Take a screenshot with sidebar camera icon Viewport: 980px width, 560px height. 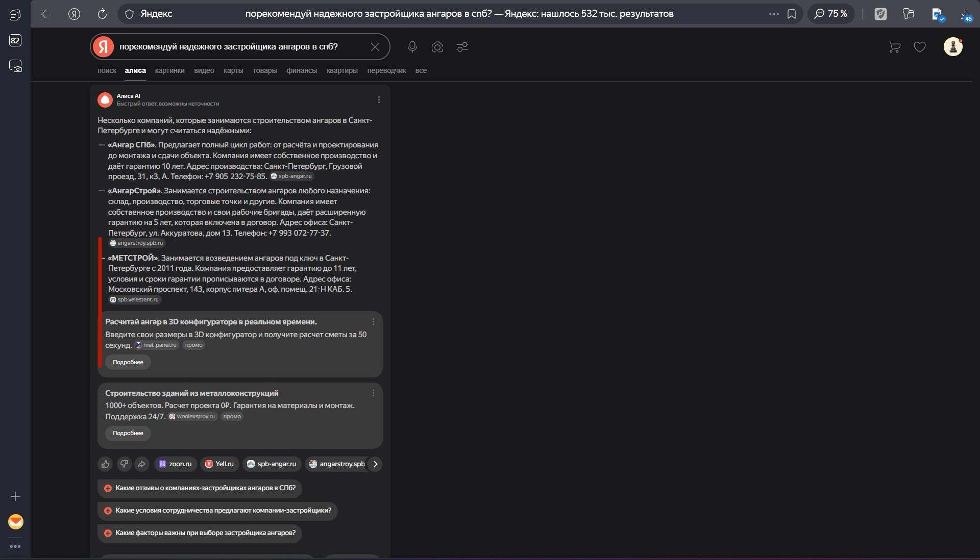point(15,66)
